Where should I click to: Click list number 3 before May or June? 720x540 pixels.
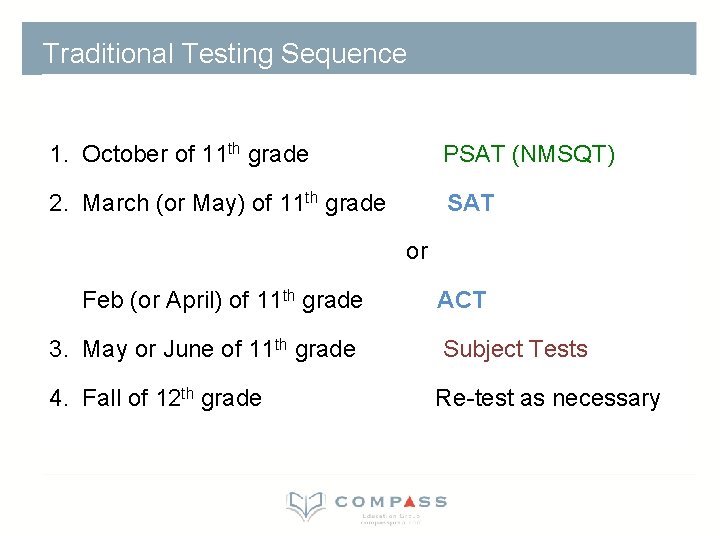point(57,349)
